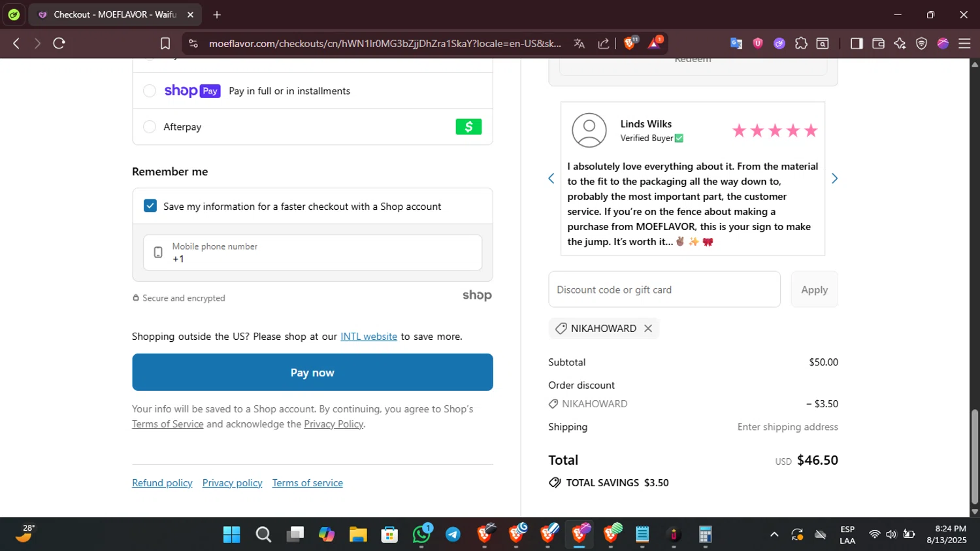Open the Bitwarden shield extension icon
This screenshot has height=551, width=980.
[x=758, y=43]
